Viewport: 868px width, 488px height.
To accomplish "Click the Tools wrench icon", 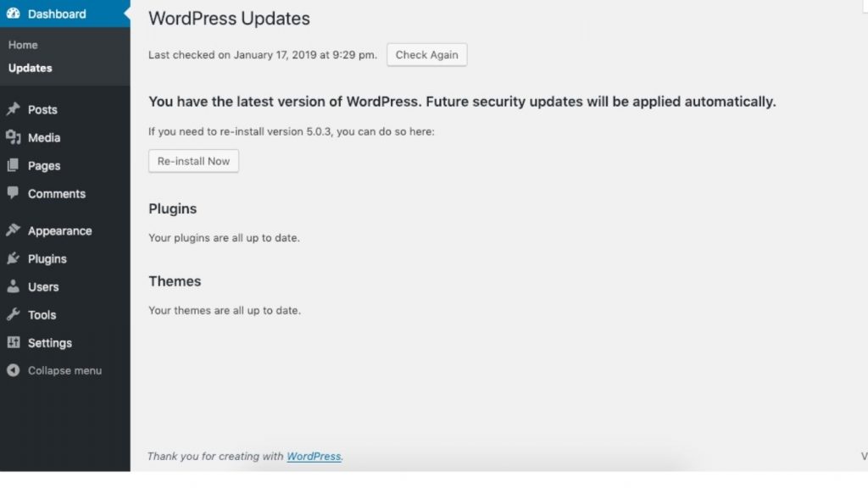I will pyautogui.click(x=13, y=314).
